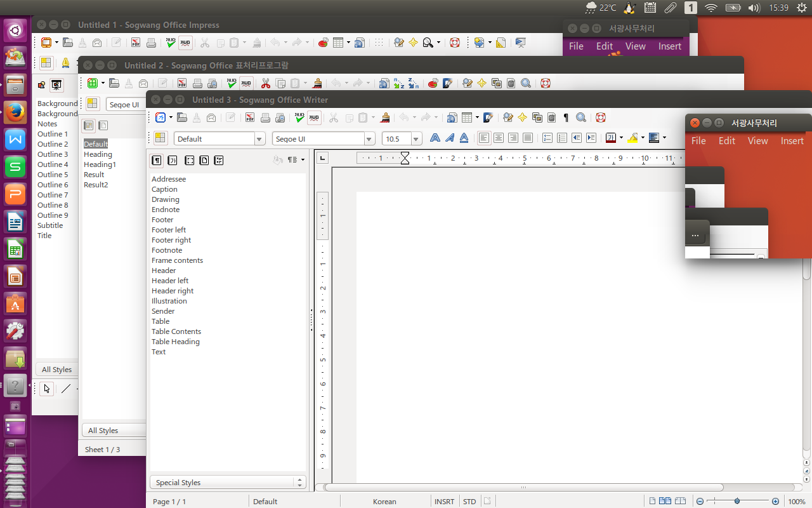Select the Table Heading style
Screen dimensions: 812x508
pos(176,342)
